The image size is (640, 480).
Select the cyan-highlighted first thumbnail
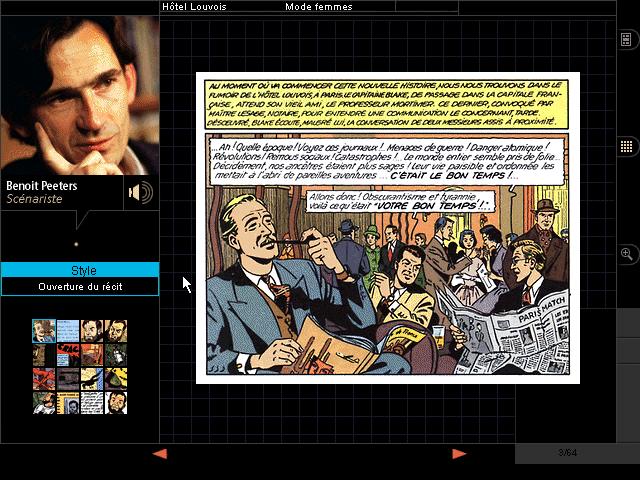tap(44, 331)
